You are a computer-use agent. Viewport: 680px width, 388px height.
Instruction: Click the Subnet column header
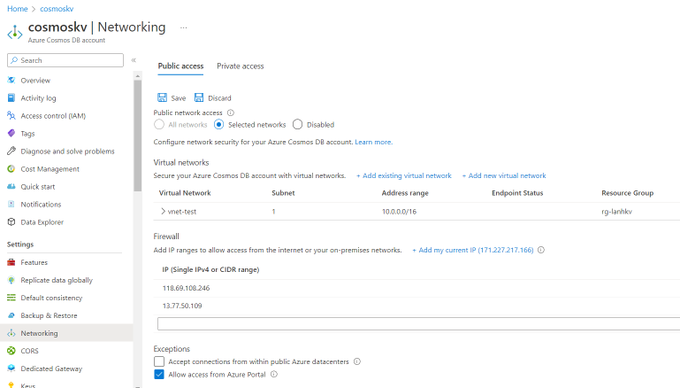point(283,193)
